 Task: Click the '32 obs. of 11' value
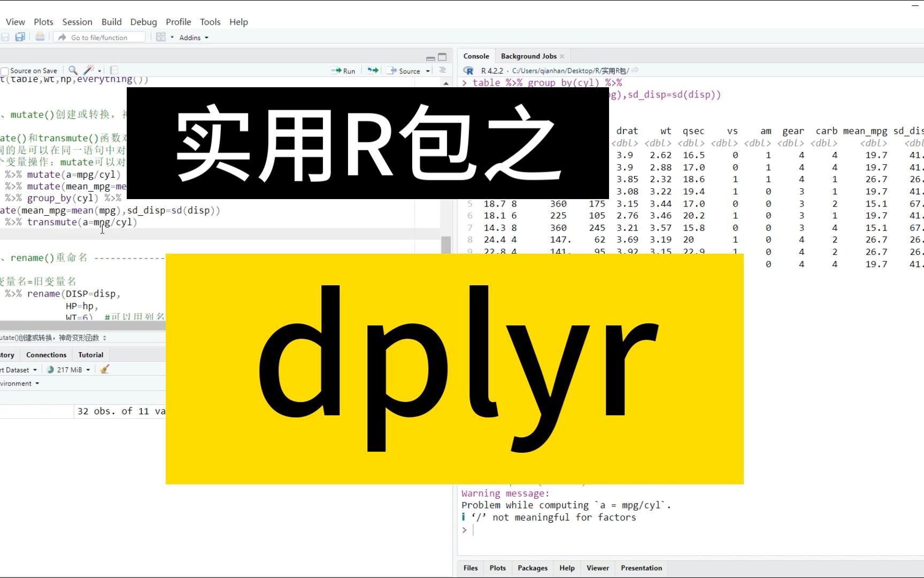click(114, 411)
